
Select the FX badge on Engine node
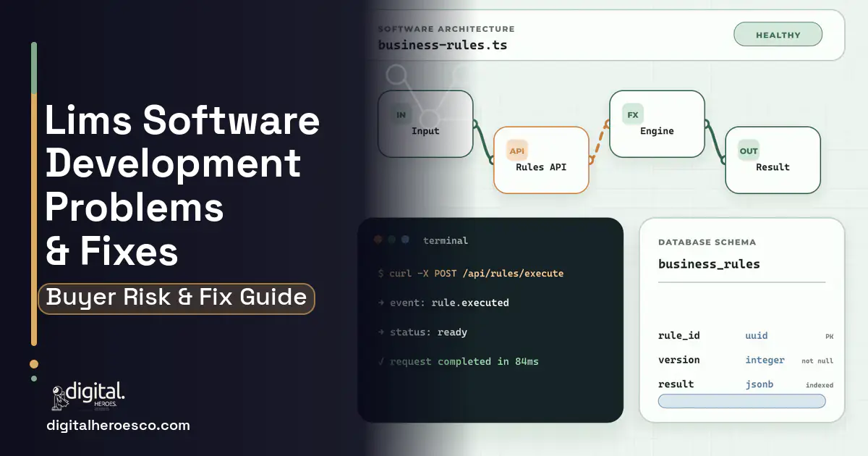click(633, 115)
